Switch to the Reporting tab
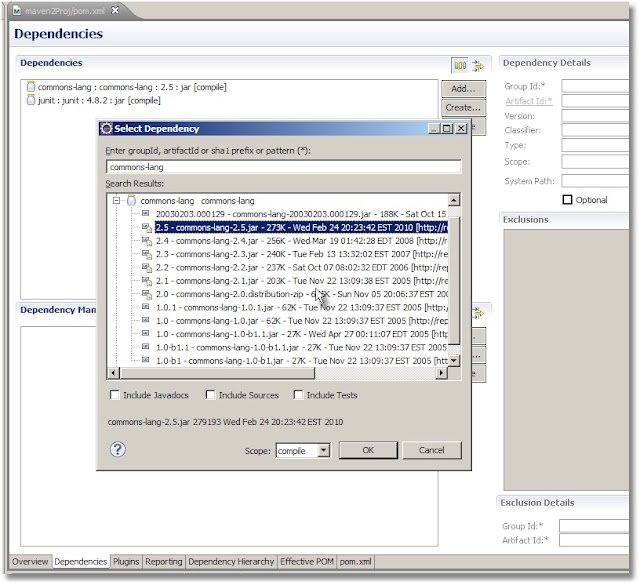Screen dimensions: 640x585 tap(164, 562)
